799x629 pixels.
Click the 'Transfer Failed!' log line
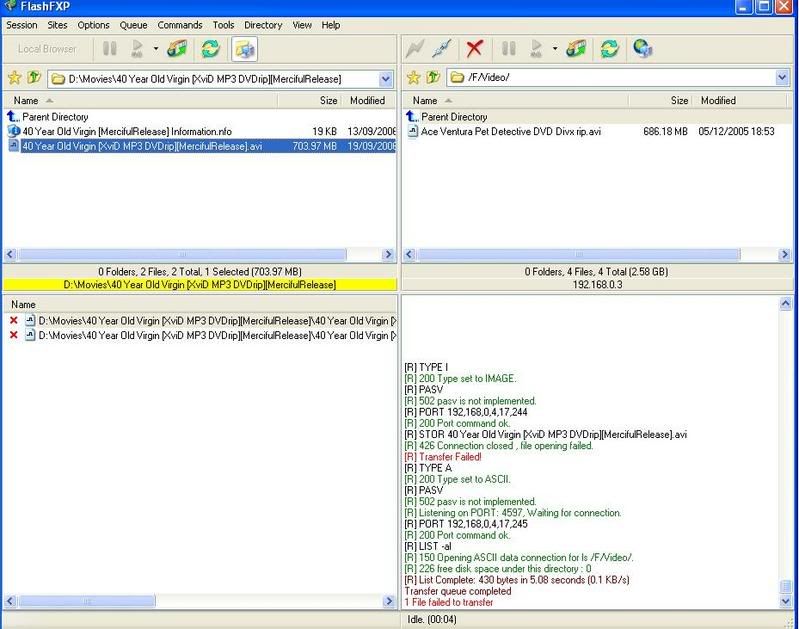click(443, 457)
